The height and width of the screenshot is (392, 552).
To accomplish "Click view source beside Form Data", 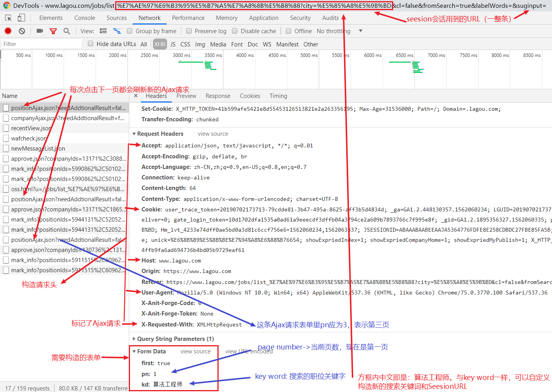I will tap(196, 351).
